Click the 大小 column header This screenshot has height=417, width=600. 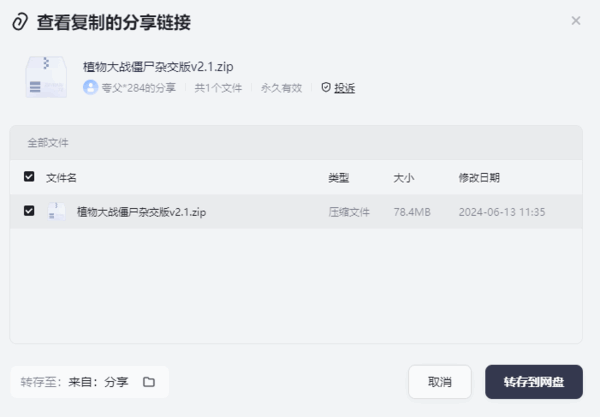[x=404, y=178]
